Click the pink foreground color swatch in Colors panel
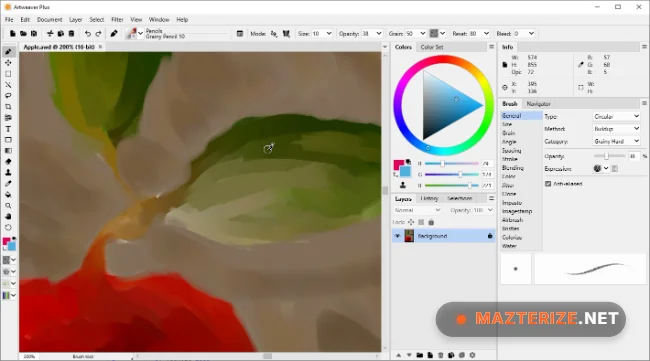Screen dimensions: 650x361 398,165
